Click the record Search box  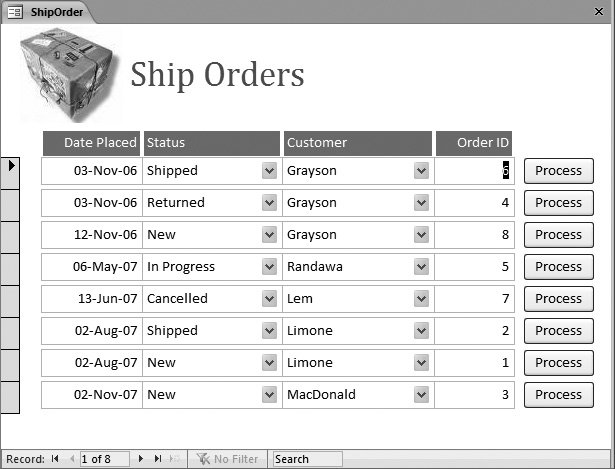pos(307,459)
